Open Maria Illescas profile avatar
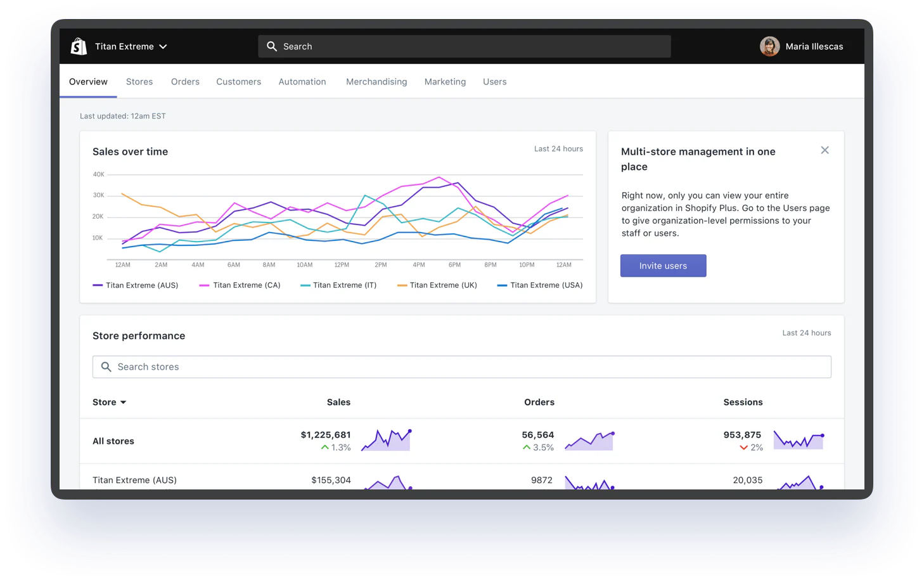Image resolution: width=924 pixels, height=582 pixels. tap(769, 46)
